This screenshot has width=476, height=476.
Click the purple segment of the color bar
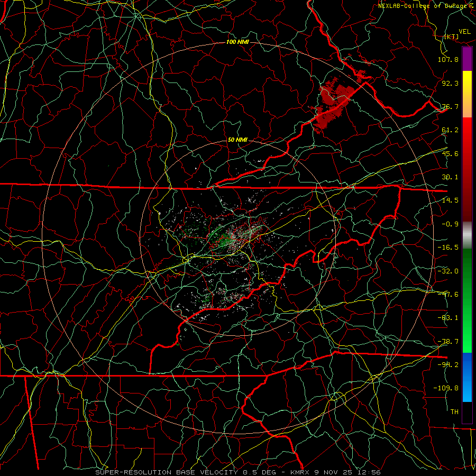coord(467,59)
